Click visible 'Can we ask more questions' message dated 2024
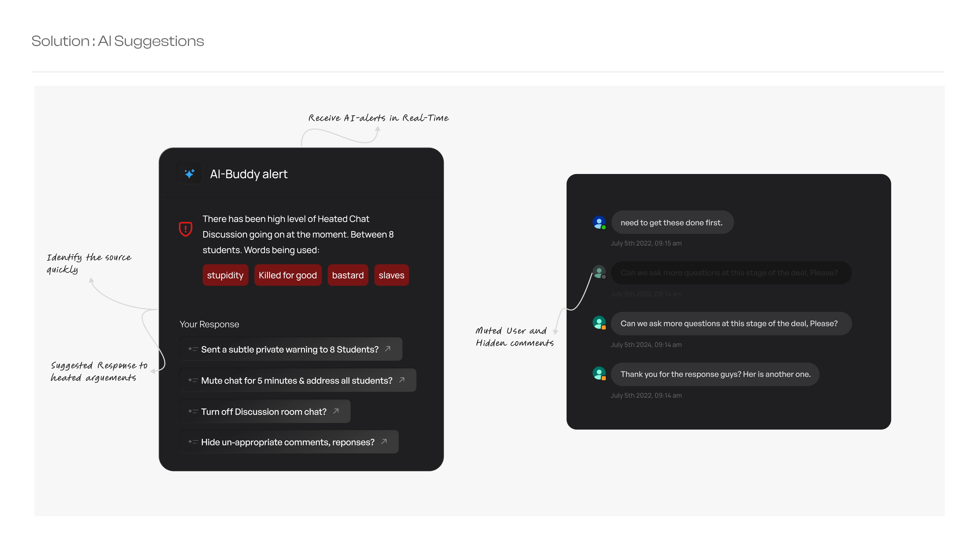Viewport: 980px width, 551px height. tap(731, 324)
